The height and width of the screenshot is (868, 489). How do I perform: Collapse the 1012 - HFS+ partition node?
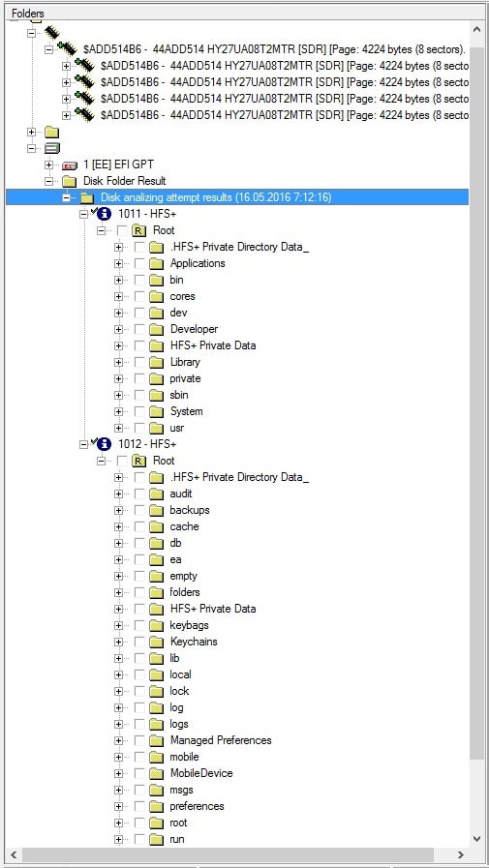83,444
